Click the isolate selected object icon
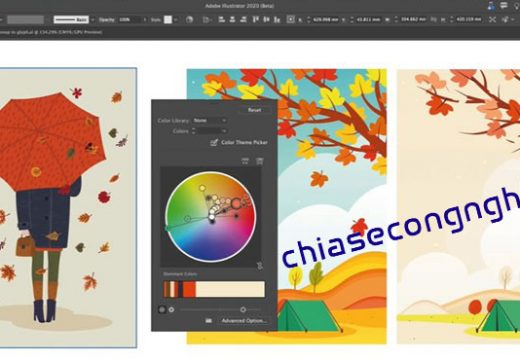Image resolution: width=520 pixels, height=360 pixels. pos(492,20)
